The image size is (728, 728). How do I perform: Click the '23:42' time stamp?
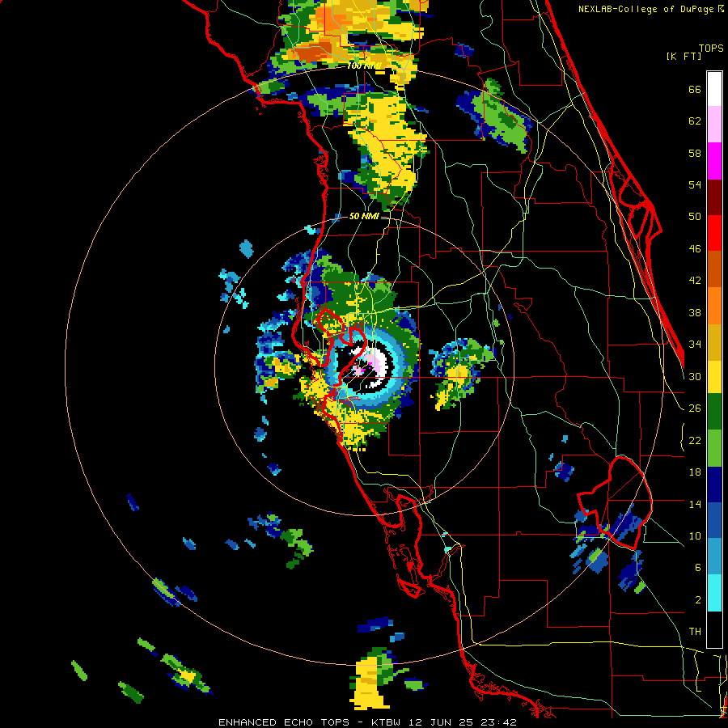tap(497, 722)
